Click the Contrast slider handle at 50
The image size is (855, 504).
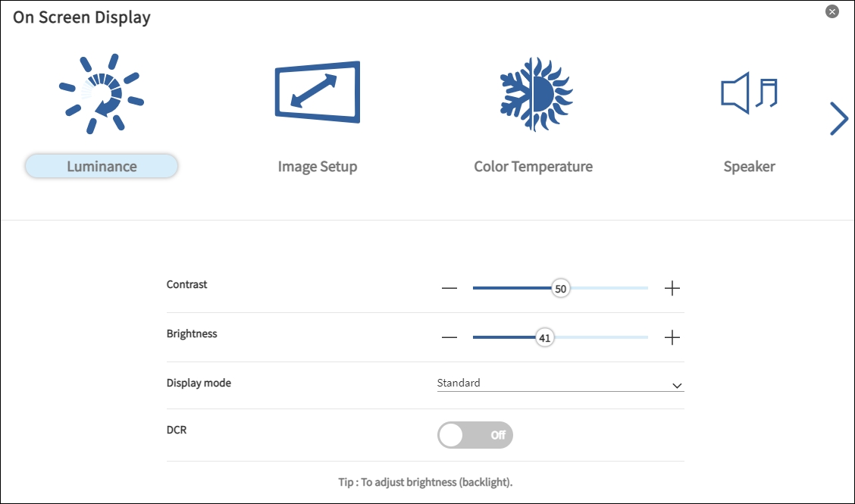[560, 289]
